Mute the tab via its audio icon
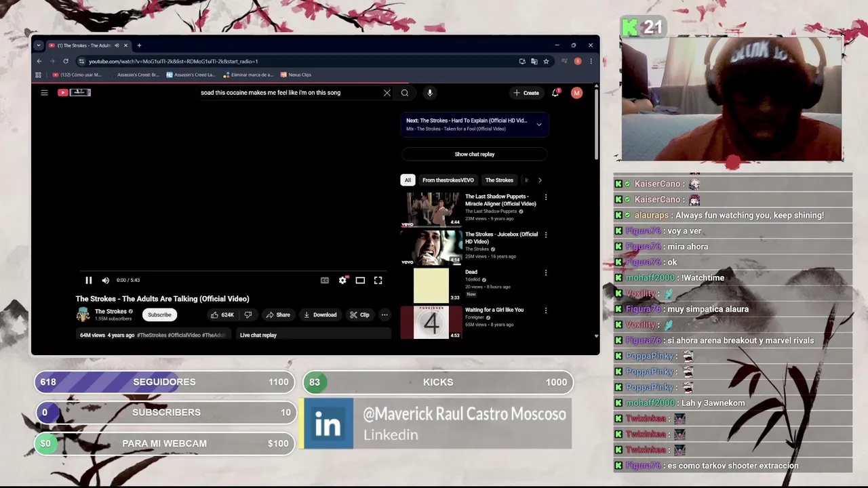The image size is (868, 488). click(117, 45)
